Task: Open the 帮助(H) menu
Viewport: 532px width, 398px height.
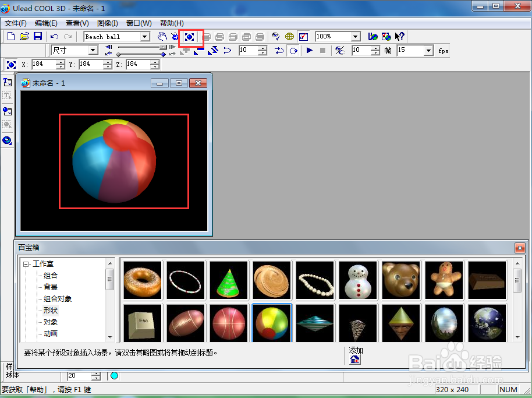Action: tap(172, 23)
